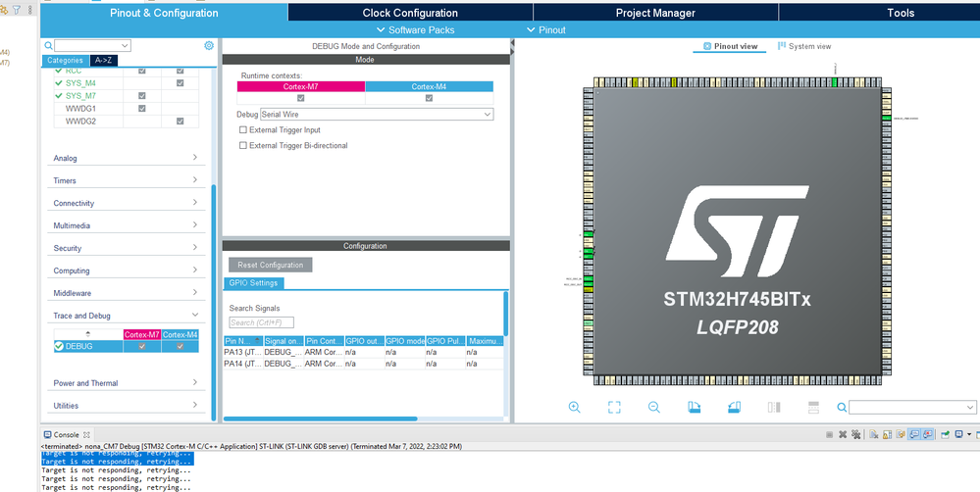Toggle the DEBUG Cortex-M7 checkbox
Screen dimensions: 980x492
pyautogui.click(x=142, y=346)
